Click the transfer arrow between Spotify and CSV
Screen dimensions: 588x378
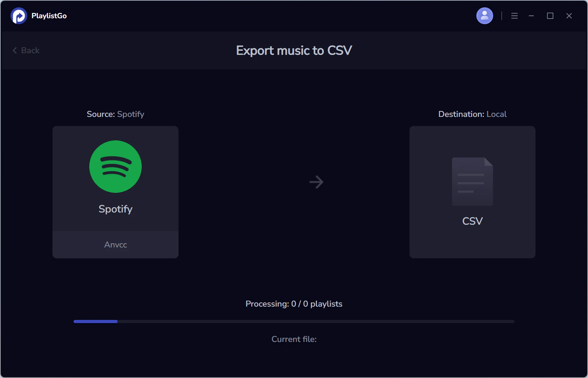click(316, 182)
